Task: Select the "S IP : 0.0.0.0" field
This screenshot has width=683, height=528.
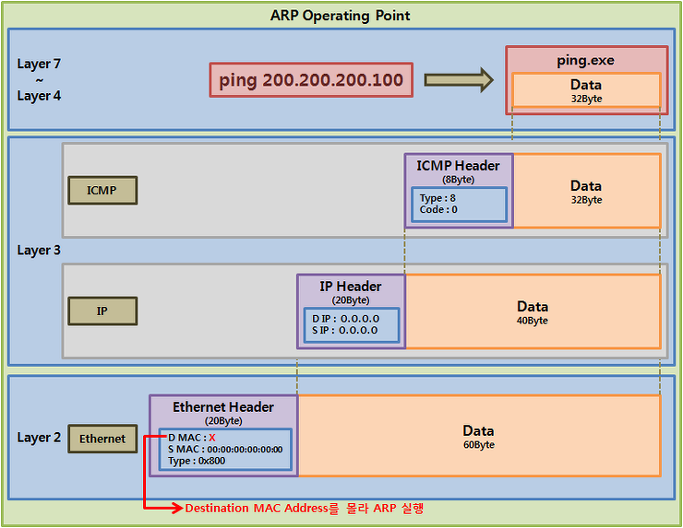Action: tap(345, 330)
